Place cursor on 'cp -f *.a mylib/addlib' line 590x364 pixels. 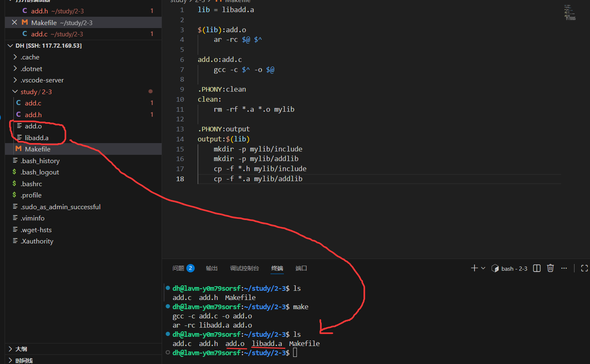tap(258, 179)
